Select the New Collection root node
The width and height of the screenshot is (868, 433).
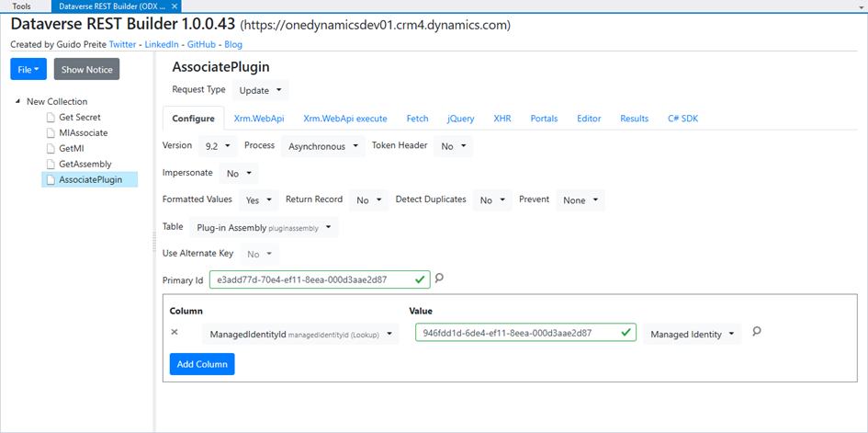[x=57, y=102]
